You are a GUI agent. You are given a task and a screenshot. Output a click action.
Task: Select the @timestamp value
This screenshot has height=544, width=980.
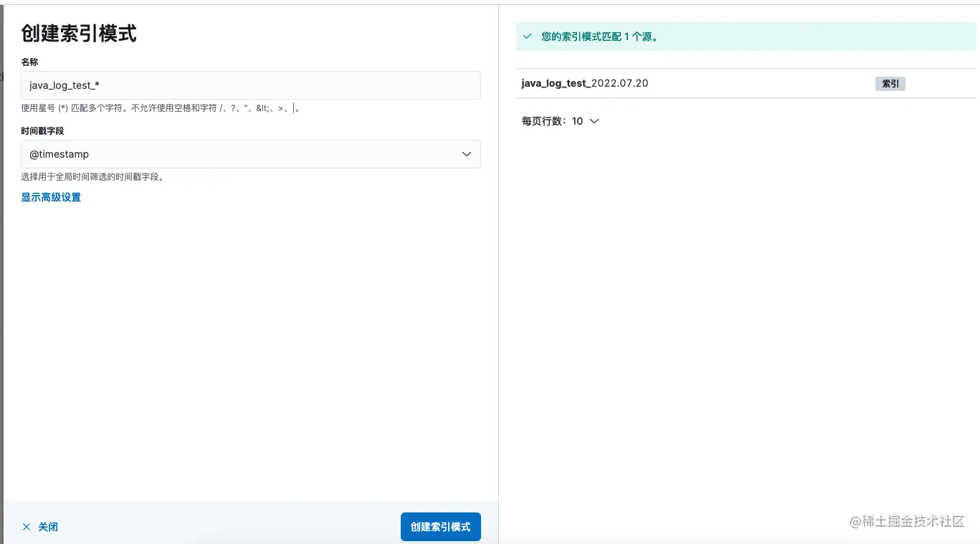pyautogui.click(x=60, y=154)
